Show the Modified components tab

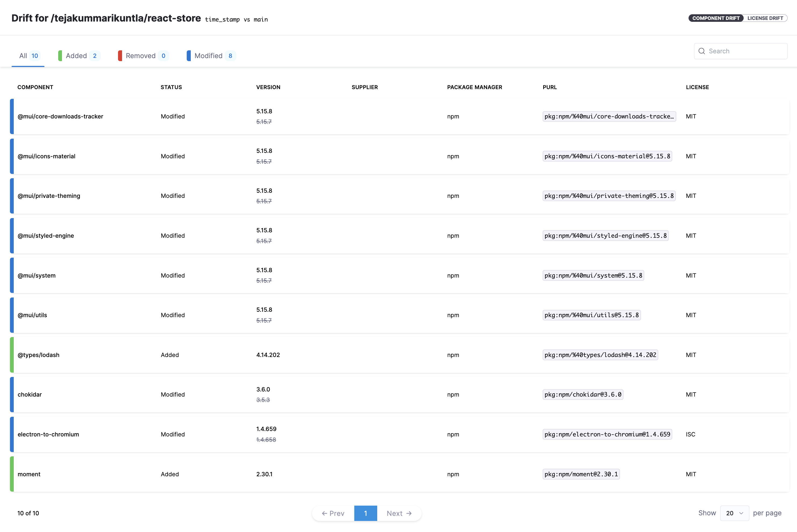[x=211, y=56]
